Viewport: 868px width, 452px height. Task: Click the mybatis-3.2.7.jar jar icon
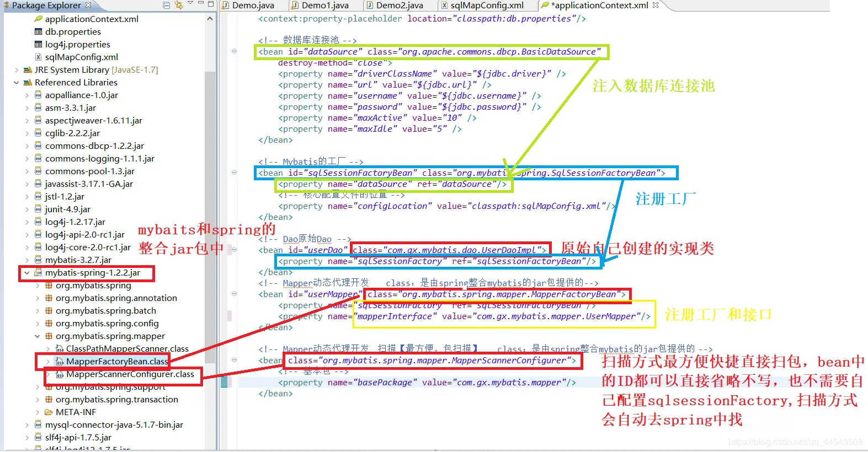tap(38, 260)
